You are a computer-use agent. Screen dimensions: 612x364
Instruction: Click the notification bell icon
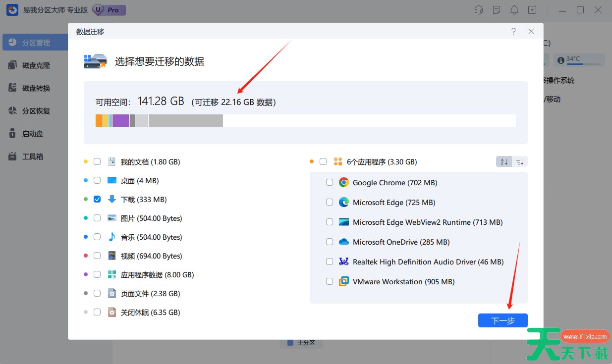click(514, 10)
